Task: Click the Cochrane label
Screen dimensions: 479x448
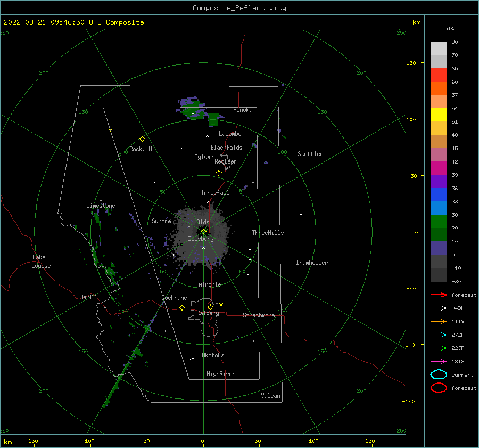Action: click(x=174, y=298)
